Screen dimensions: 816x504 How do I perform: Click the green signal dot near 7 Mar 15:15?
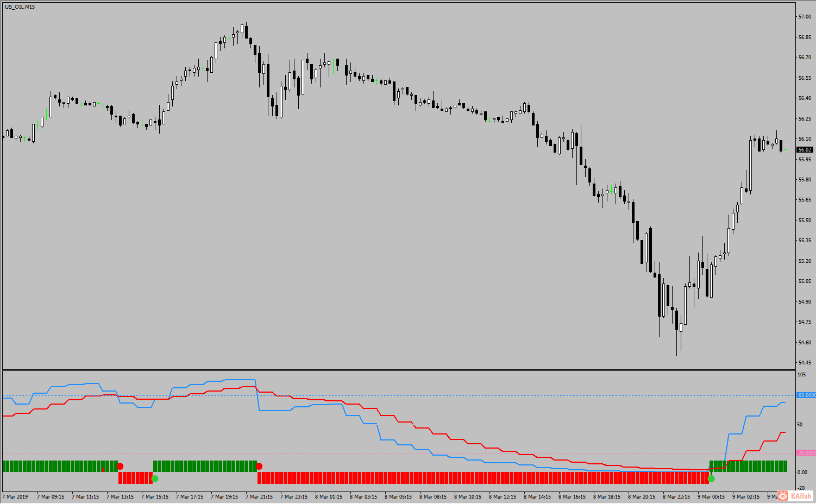click(155, 478)
